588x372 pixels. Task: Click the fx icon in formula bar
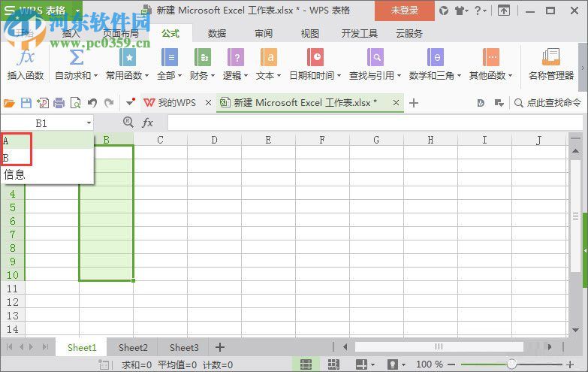(147, 122)
